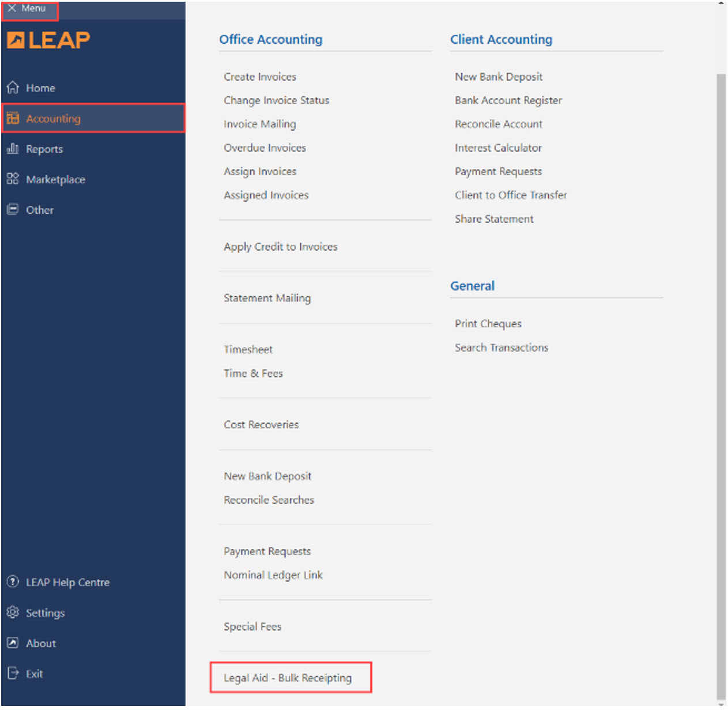Click the LEAP Help Centre question icon
This screenshot has width=728, height=710.
pyautogui.click(x=13, y=582)
